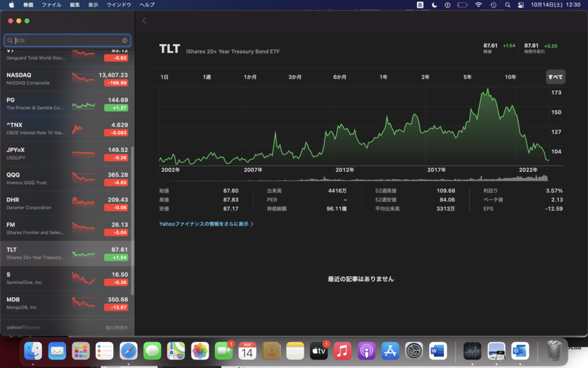
Task: Open the 表示 menu in menu bar
Action: pos(93,5)
